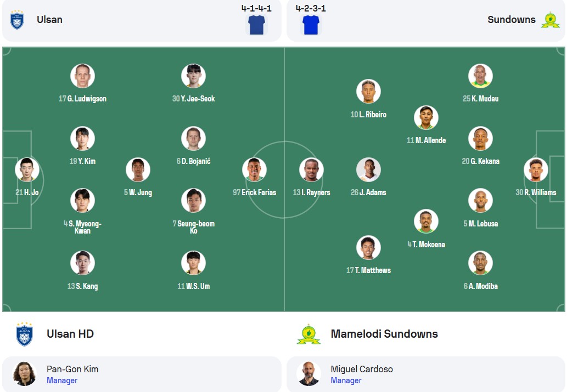Image resolution: width=567 pixels, height=392 pixels.
Task: Click the Ulsan club crest in header
Action: 17,20
